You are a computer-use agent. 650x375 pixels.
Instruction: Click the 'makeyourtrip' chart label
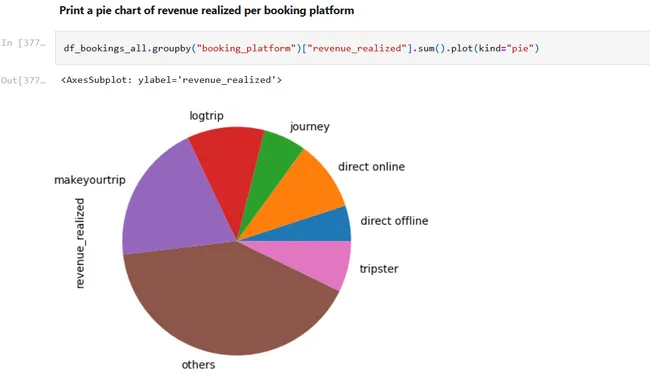click(x=90, y=180)
